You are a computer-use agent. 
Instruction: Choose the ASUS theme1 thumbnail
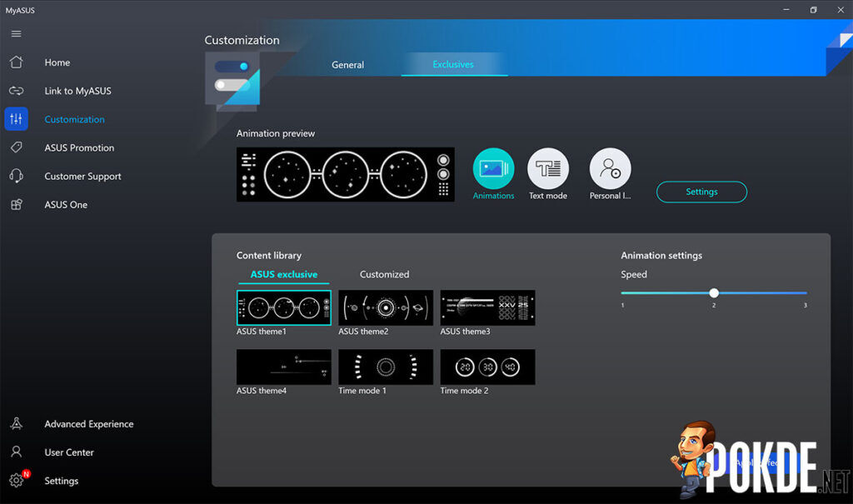pos(284,307)
